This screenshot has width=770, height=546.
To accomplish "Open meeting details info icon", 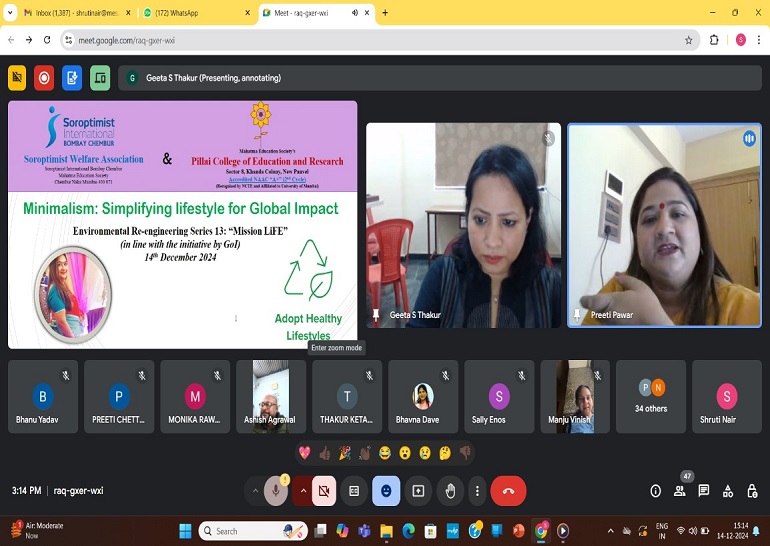I will [656, 491].
